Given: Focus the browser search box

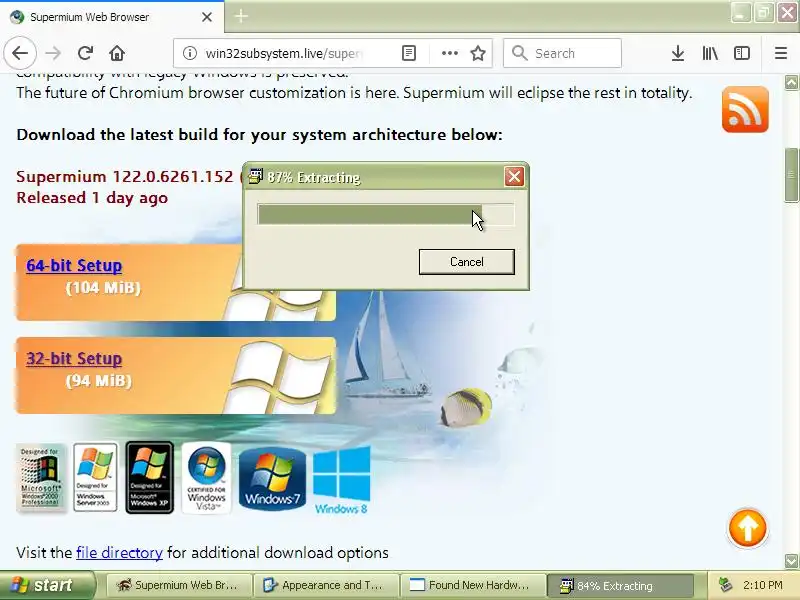Looking at the screenshot, I should point(562,53).
